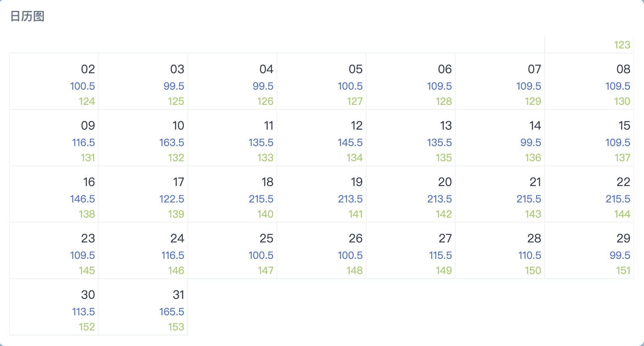Choose the calendar cell for day 29
Screen dimensions: 644x346
pyautogui.click(x=589, y=250)
